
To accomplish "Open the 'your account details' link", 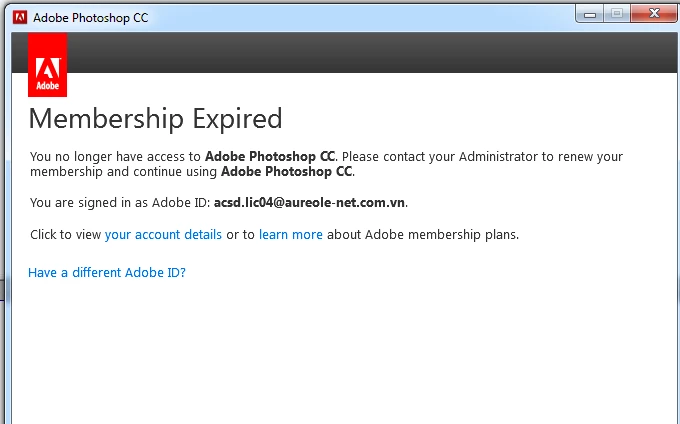I will point(163,235).
